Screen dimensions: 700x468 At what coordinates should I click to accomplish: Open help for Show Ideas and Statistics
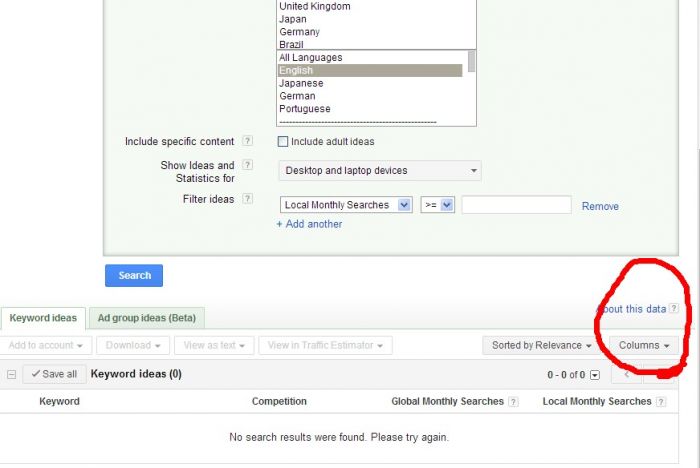247,165
